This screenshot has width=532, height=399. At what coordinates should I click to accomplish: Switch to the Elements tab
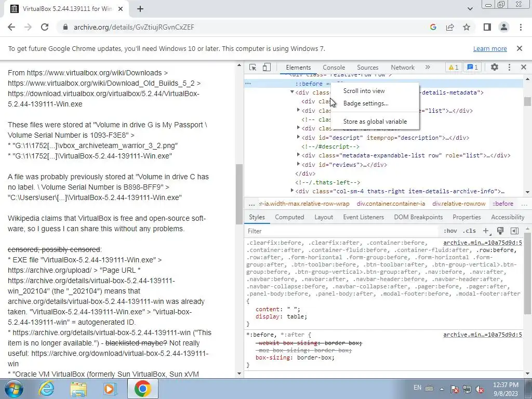(298, 67)
